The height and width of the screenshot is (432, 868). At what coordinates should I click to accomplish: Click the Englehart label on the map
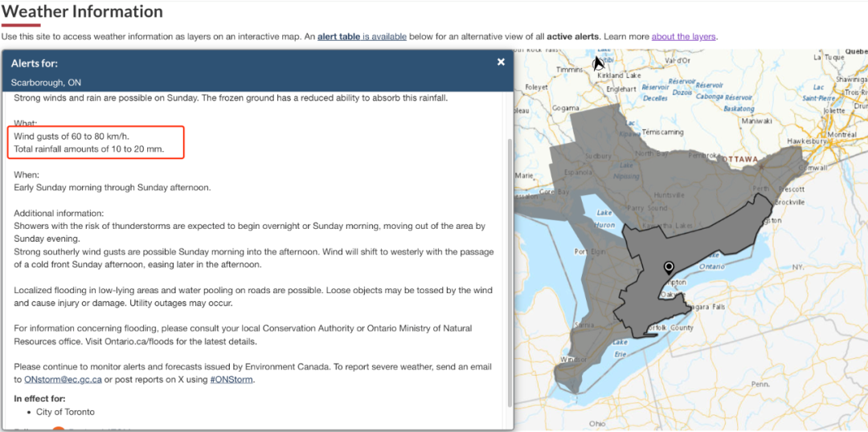coord(622,88)
